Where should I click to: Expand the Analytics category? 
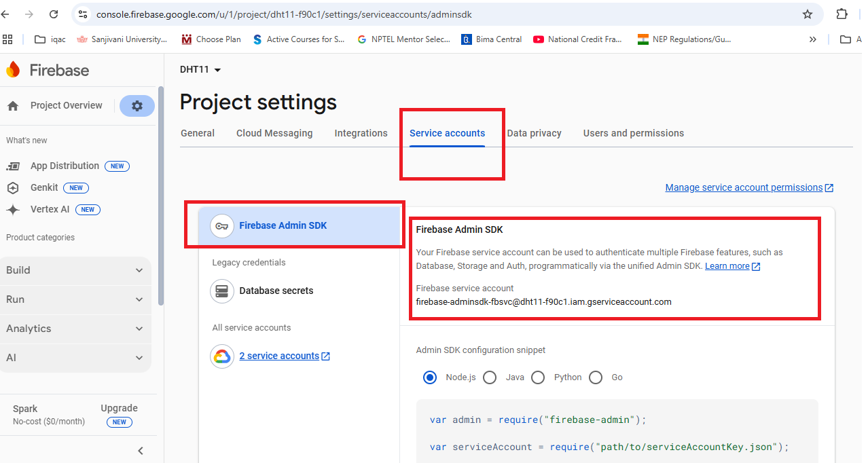click(75, 329)
